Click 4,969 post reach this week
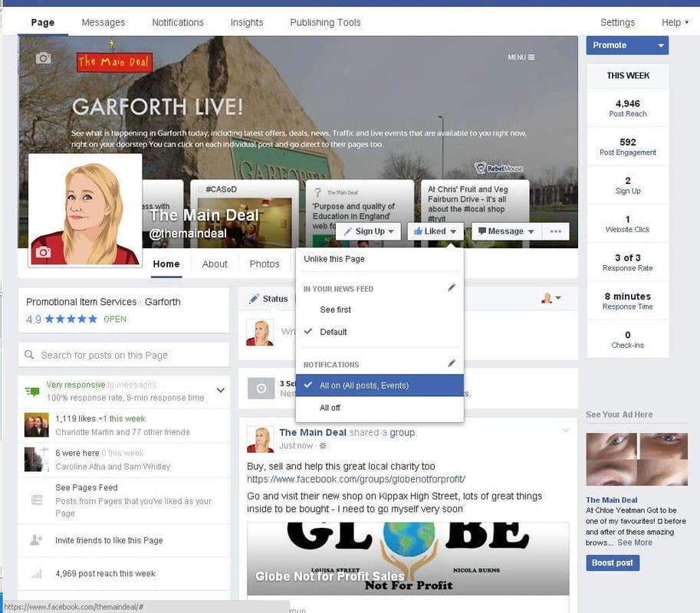 point(105,574)
